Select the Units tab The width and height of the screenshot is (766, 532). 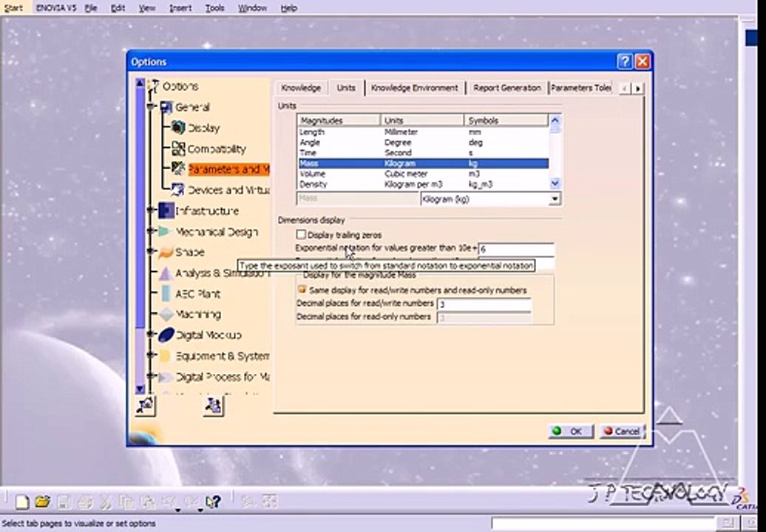coord(346,88)
